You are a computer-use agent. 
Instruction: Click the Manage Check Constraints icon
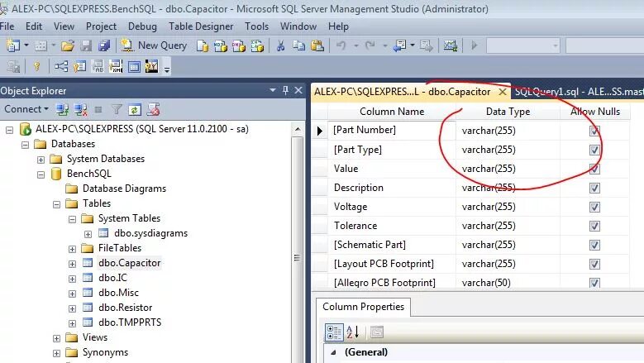[x=134, y=66]
